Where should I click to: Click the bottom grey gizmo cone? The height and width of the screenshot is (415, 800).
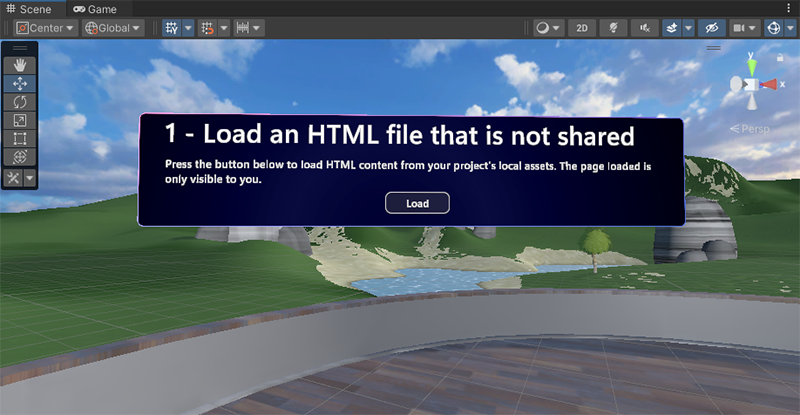(752, 102)
